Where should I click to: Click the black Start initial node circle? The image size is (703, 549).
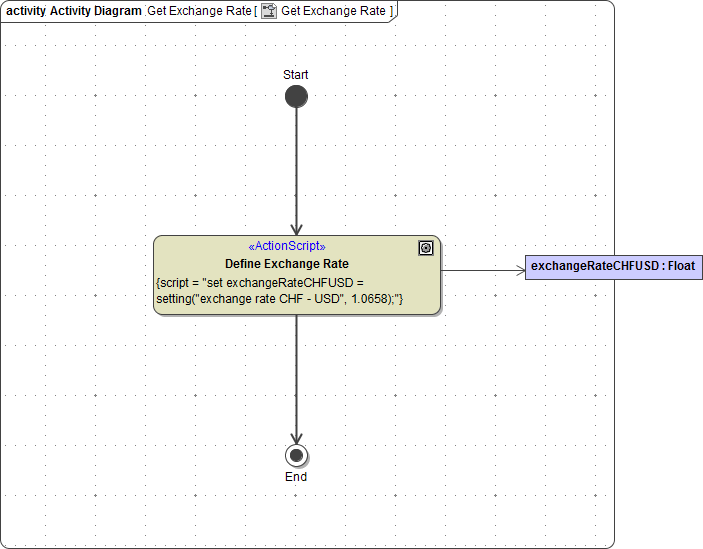[x=296, y=97]
